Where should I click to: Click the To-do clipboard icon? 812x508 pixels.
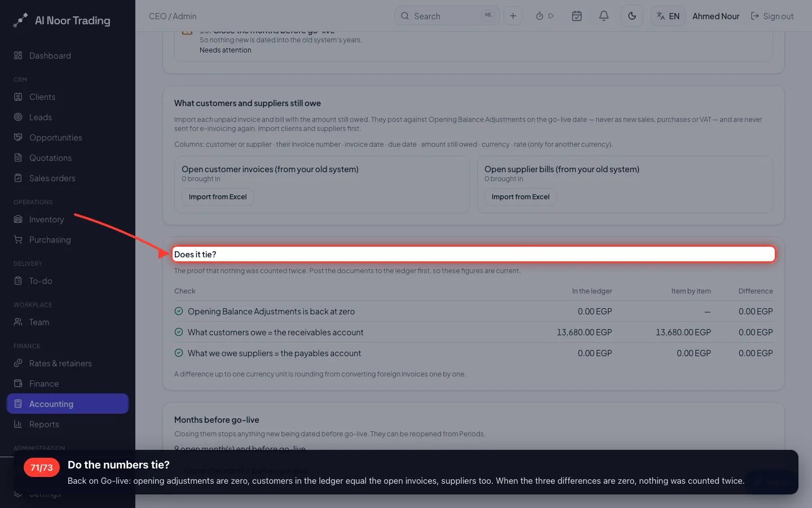(x=18, y=281)
